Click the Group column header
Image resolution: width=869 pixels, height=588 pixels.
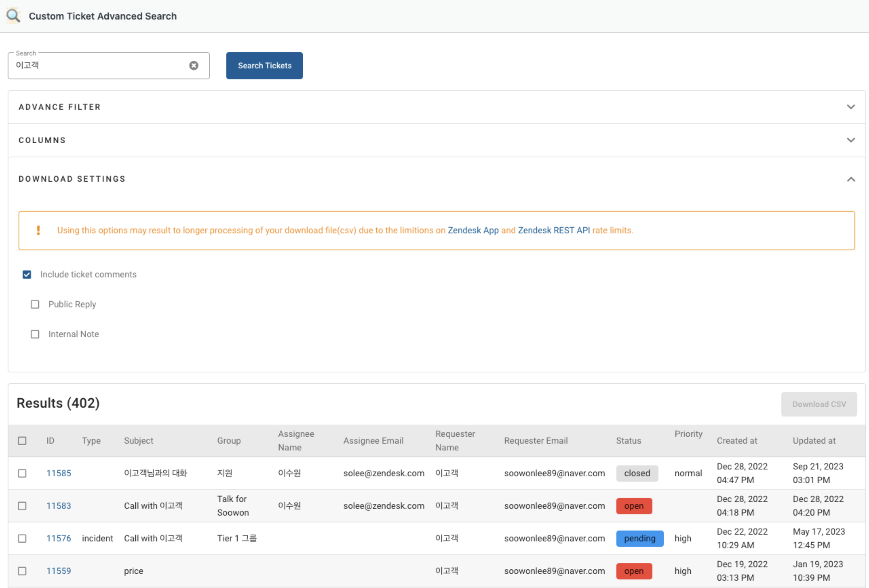click(229, 440)
